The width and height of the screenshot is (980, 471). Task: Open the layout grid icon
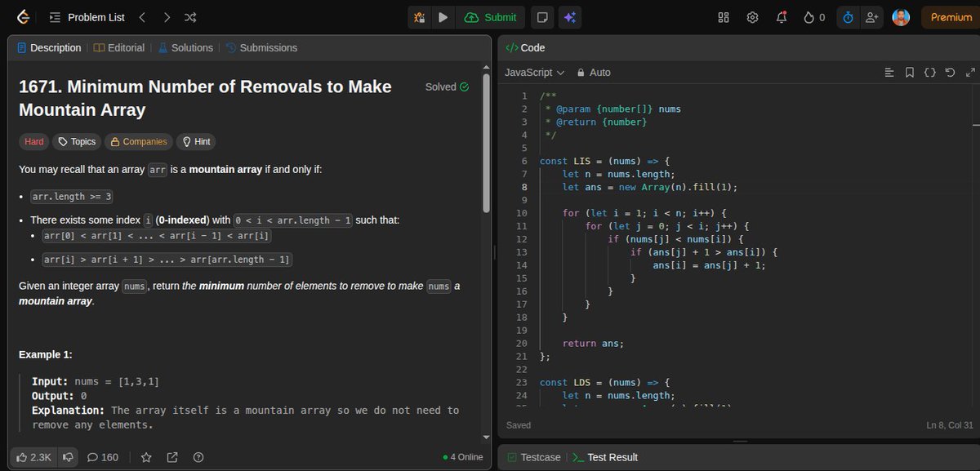(724, 17)
